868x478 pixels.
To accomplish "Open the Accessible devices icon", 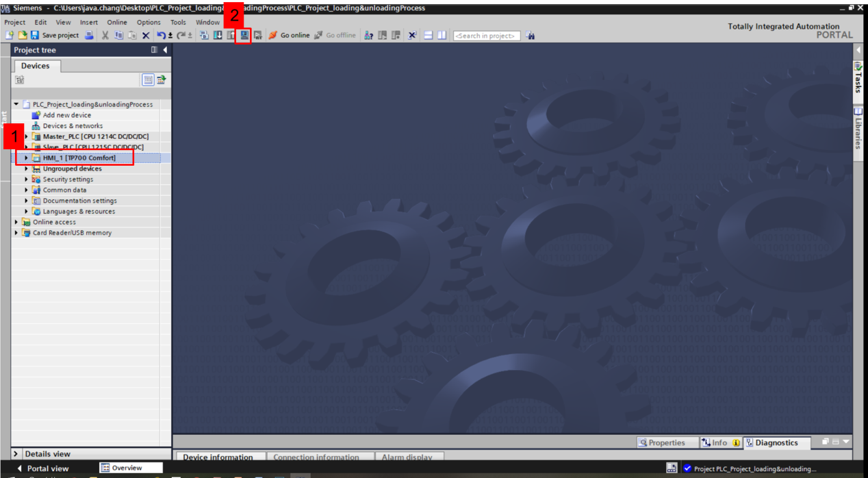I will pyautogui.click(x=368, y=35).
